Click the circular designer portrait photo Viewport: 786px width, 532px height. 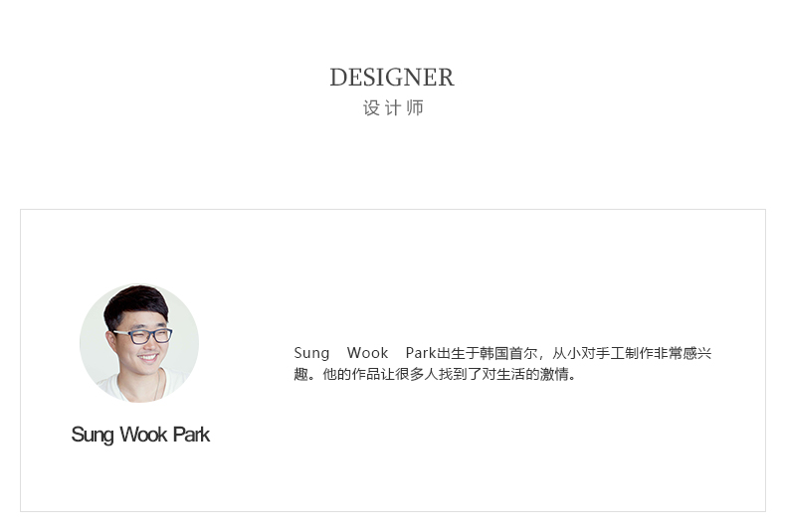(139, 343)
